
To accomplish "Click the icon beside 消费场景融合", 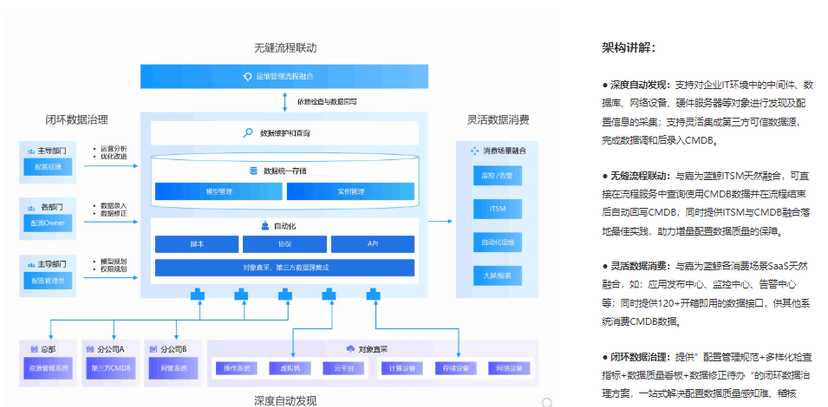I will pos(474,150).
